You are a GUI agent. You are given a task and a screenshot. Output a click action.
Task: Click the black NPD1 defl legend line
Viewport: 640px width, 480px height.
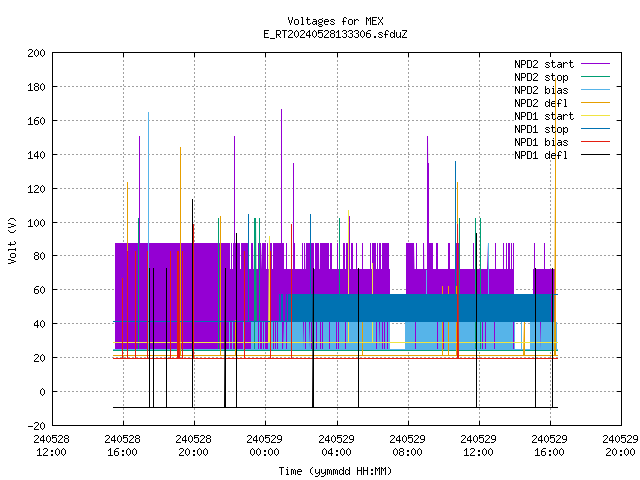coord(596,155)
